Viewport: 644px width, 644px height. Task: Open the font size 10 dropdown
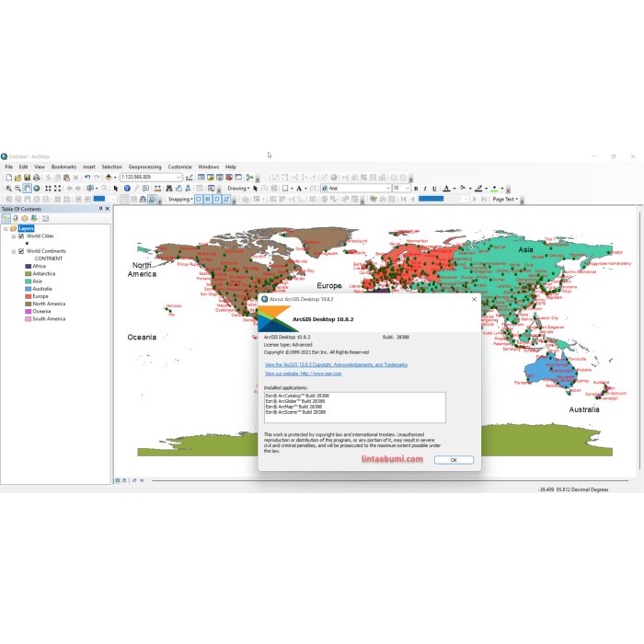pyautogui.click(x=407, y=188)
